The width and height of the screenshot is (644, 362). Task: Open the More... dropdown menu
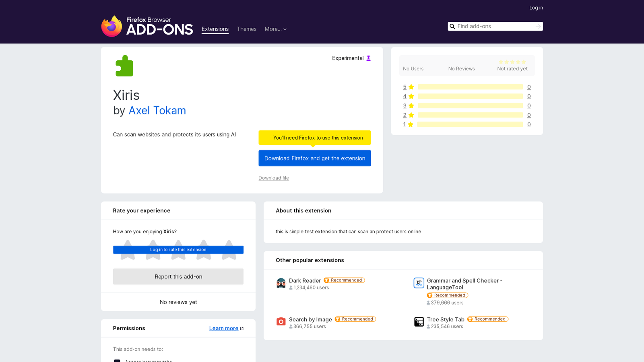276,29
